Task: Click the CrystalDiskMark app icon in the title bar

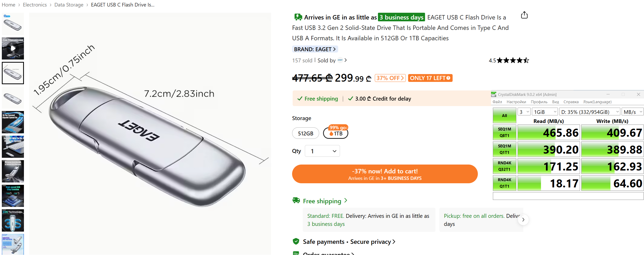Action: tap(494, 94)
